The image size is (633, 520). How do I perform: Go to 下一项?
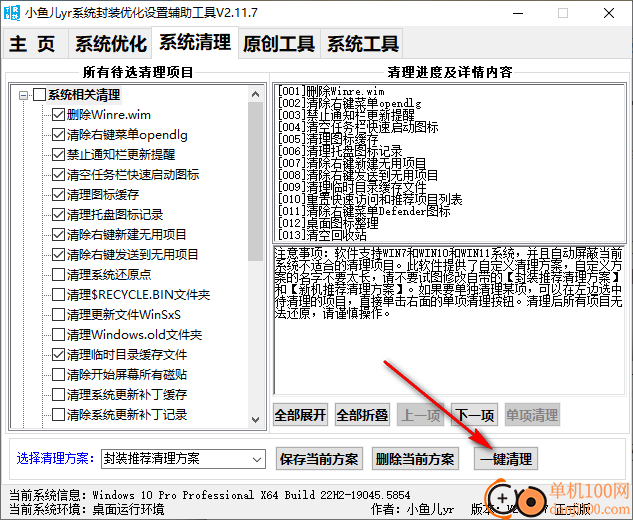tap(474, 415)
